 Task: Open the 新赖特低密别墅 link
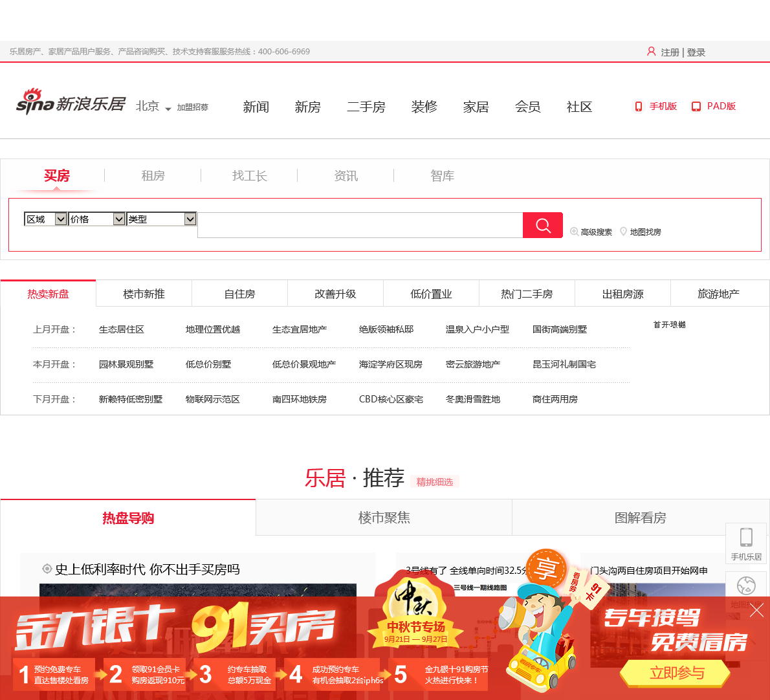pyautogui.click(x=131, y=399)
